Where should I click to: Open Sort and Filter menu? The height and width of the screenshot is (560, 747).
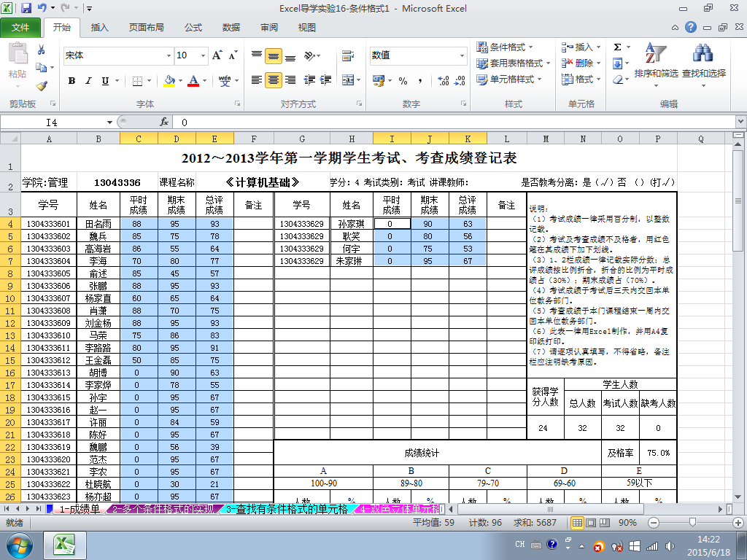656,65
